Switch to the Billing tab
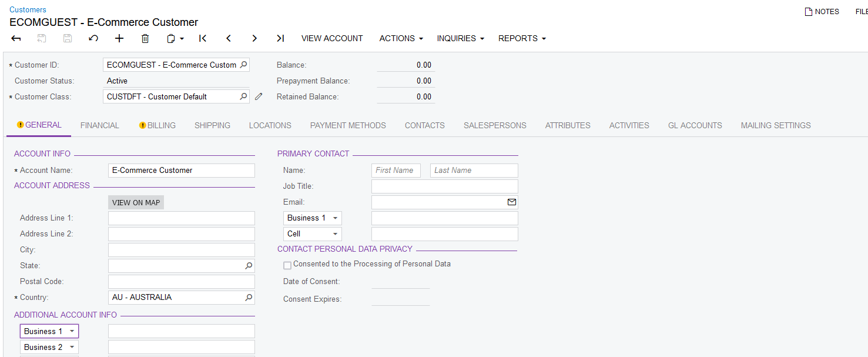The image size is (868, 357). pos(157,125)
